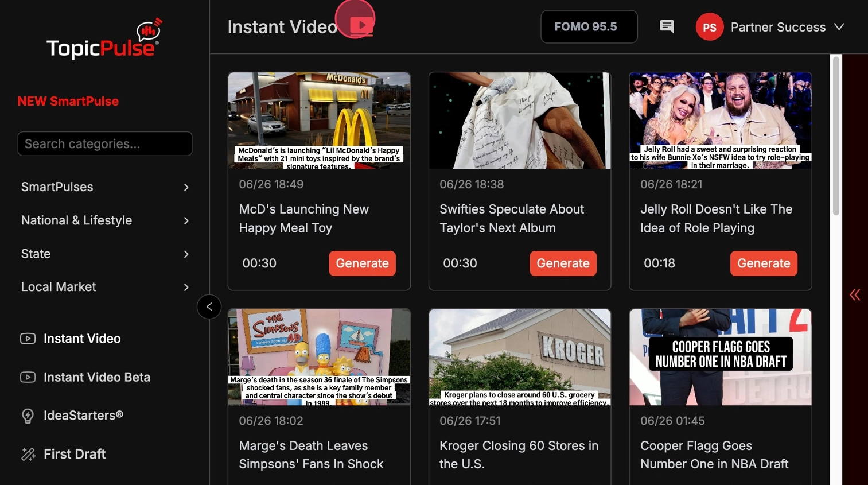This screenshot has height=485, width=868.
Task: Click Instant Video sidebar play icon
Action: click(x=28, y=339)
